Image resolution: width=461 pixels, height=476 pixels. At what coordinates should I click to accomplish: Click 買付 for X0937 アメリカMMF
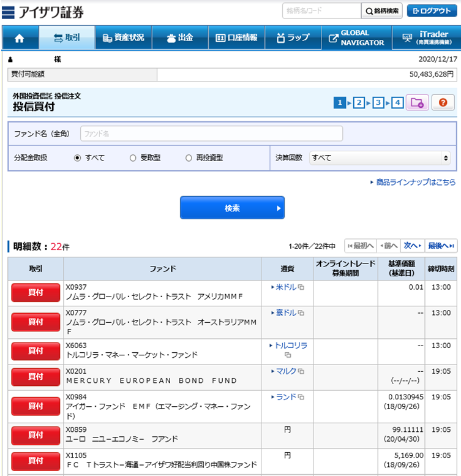coord(36,293)
